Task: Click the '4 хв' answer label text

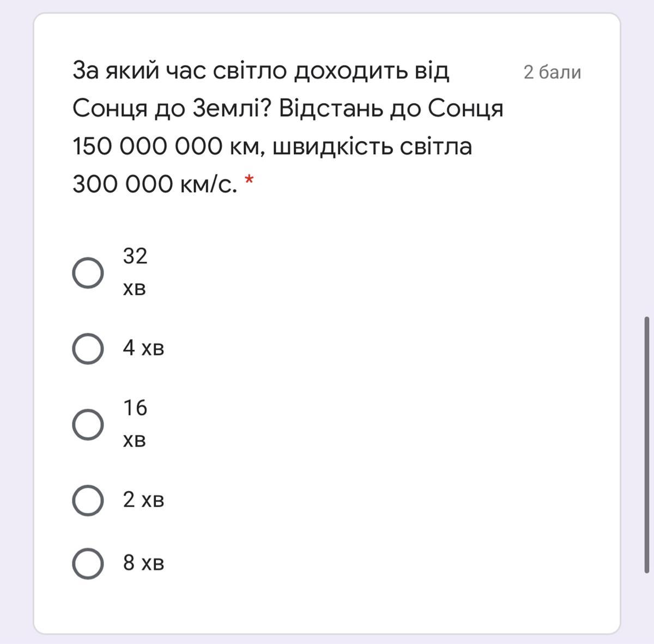Action: pyautogui.click(x=143, y=348)
